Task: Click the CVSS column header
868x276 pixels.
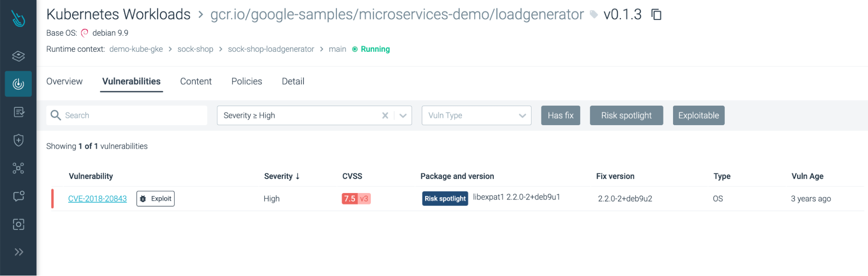Action: [352, 176]
